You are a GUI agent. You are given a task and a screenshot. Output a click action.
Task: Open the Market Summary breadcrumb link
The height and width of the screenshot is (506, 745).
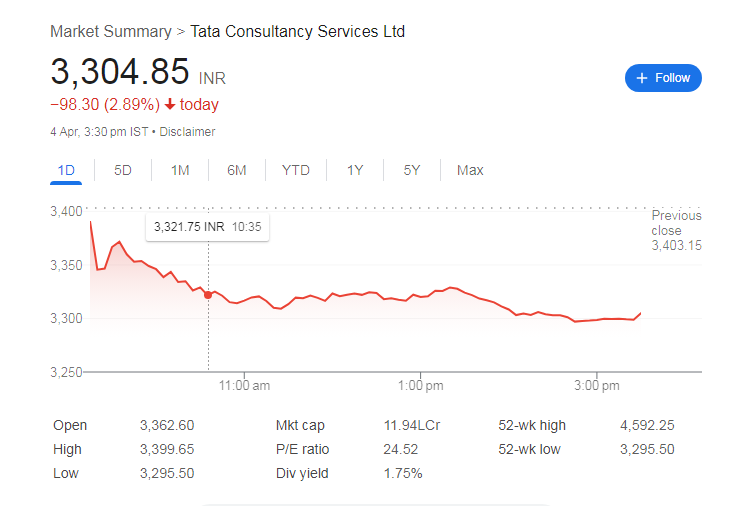(110, 32)
